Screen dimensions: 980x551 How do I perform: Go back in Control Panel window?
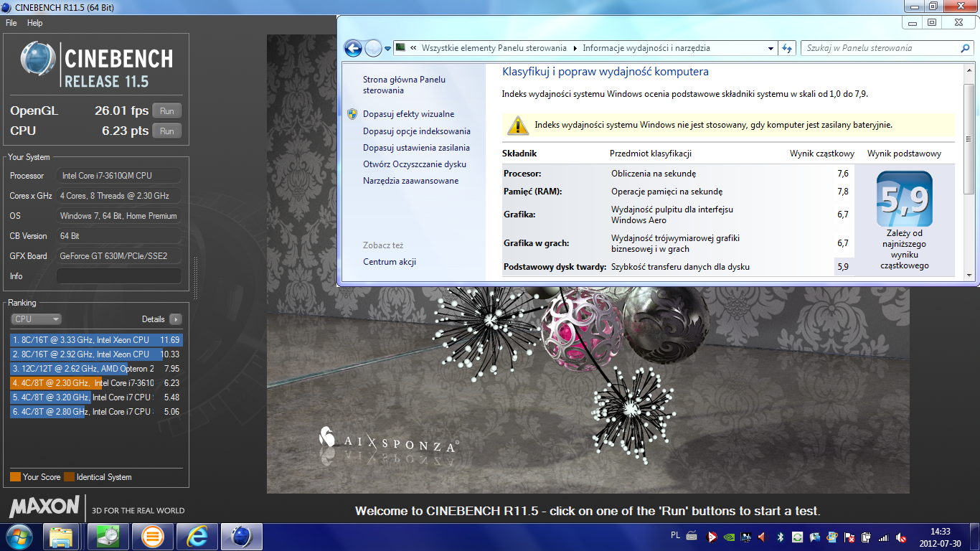click(x=353, y=48)
